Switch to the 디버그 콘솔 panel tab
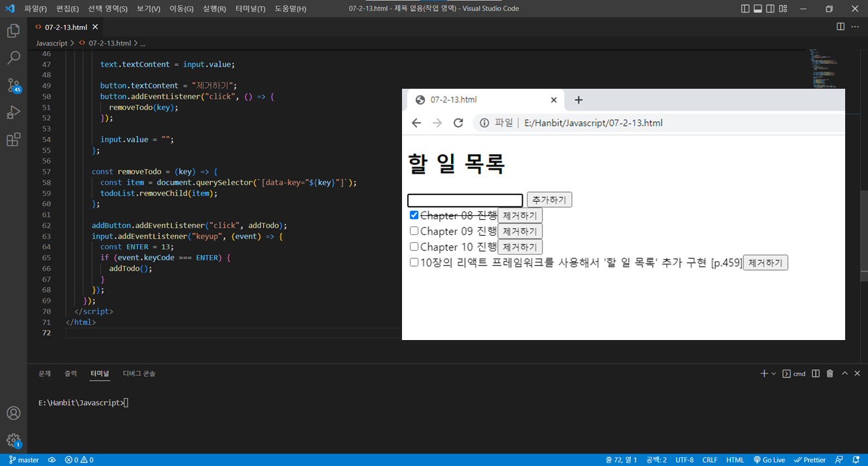 pyautogui.click(x=139, y=373)
